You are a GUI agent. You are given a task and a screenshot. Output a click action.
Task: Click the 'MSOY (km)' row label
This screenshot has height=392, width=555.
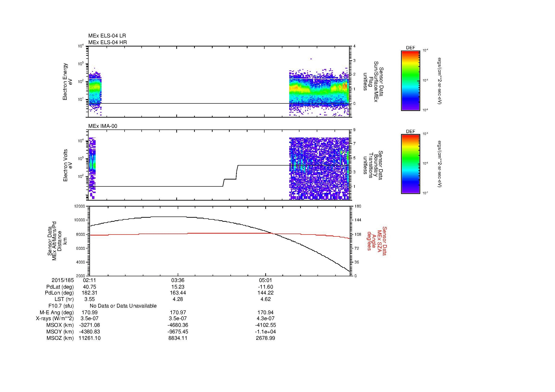pos(60,332)
